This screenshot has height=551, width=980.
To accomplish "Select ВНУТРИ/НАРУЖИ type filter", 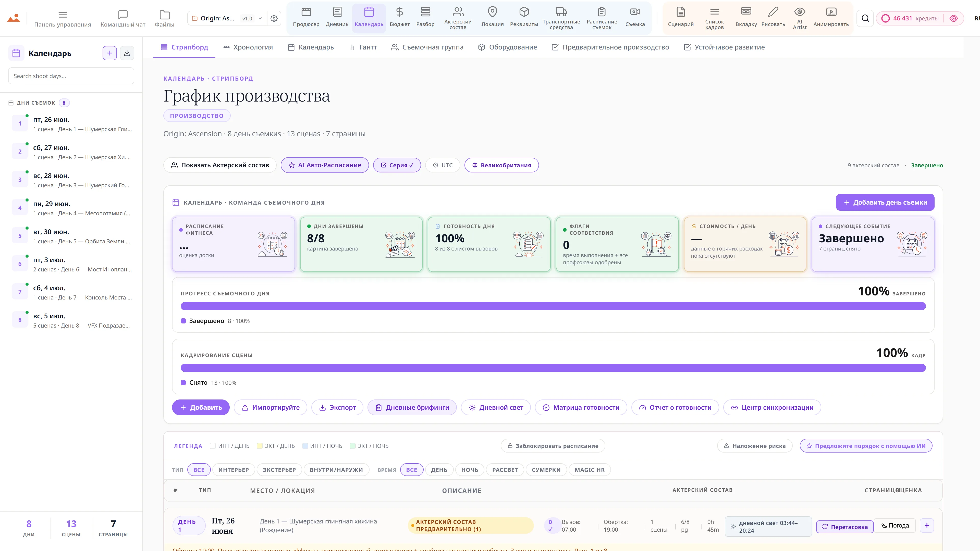I will 336,470.
